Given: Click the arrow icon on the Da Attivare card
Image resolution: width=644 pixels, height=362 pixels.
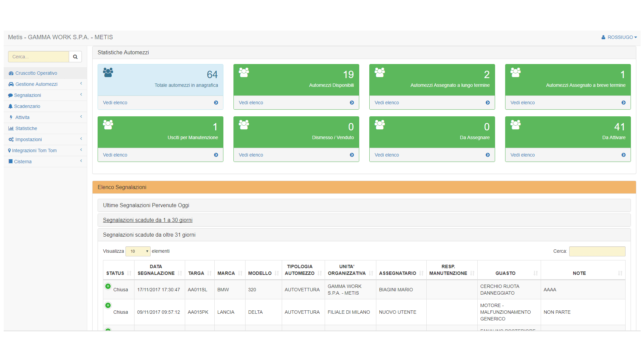Looking at the screenshot, I should point(624,155).
